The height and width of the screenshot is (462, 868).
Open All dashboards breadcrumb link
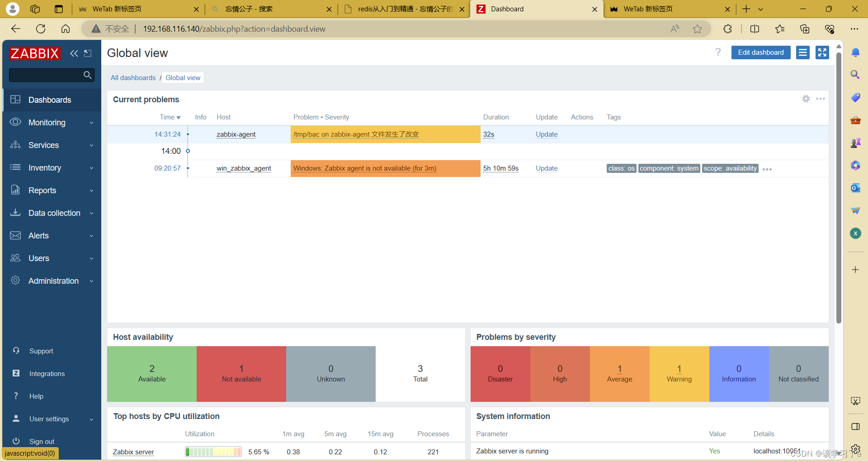point(133,78)
